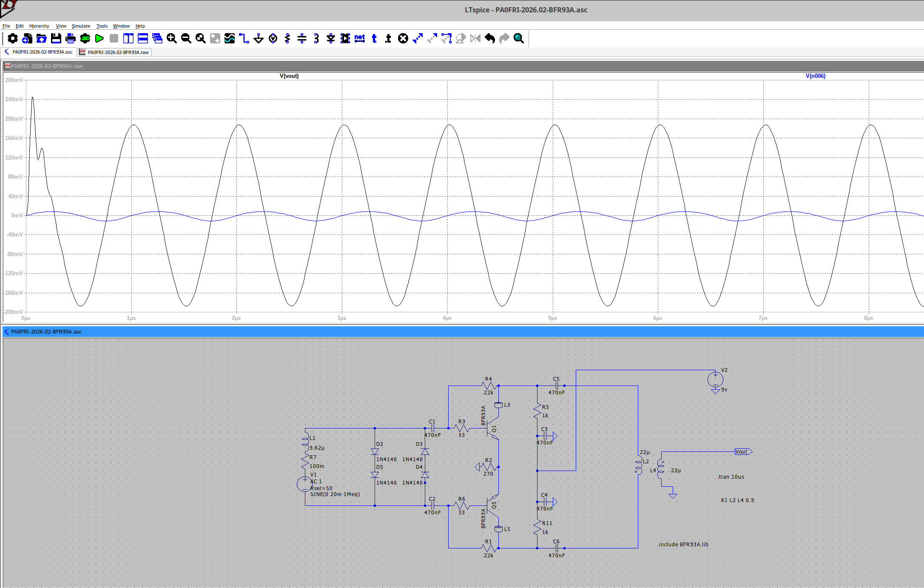
Task: Open the Control Panel settings icon
Action: 13,38
